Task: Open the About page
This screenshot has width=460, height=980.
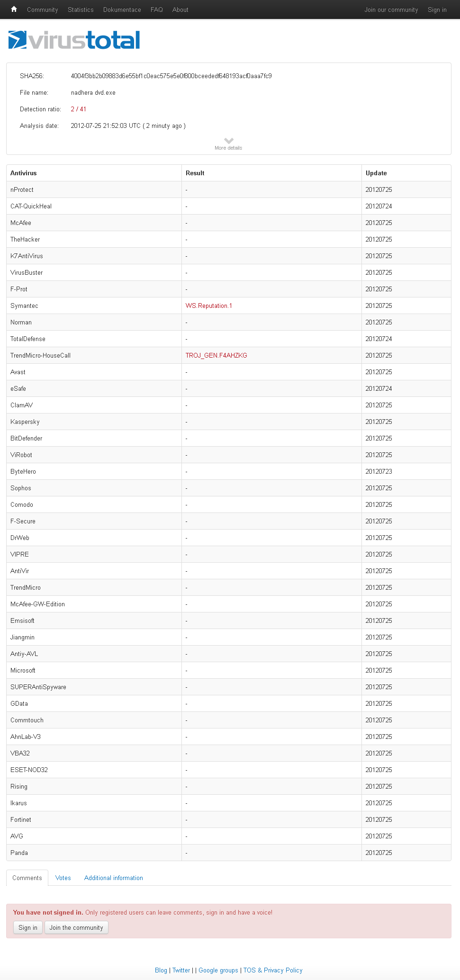Action: 180,9
